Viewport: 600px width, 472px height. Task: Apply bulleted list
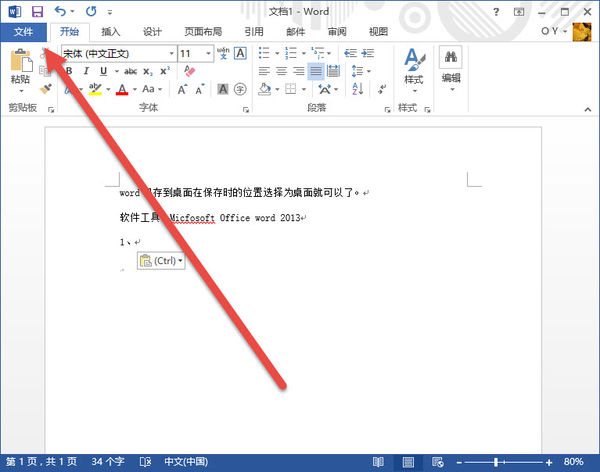click(264, 53)
